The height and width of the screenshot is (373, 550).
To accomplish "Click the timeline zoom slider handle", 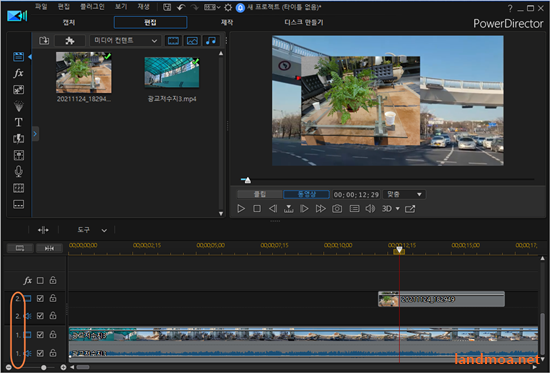I will [x=43, y=367].
